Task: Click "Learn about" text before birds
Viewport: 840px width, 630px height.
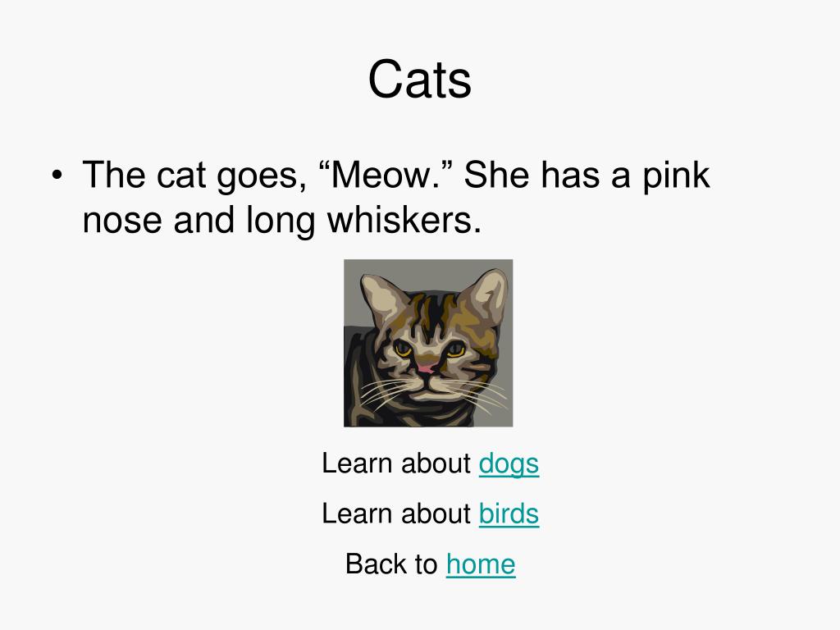Action: [396, 514]
